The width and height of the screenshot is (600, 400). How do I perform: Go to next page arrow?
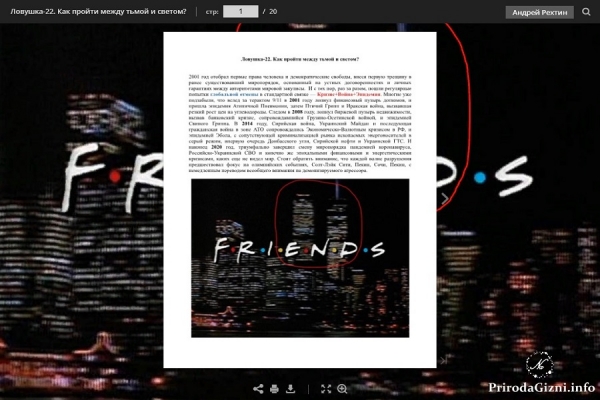(x=444, y=198)
